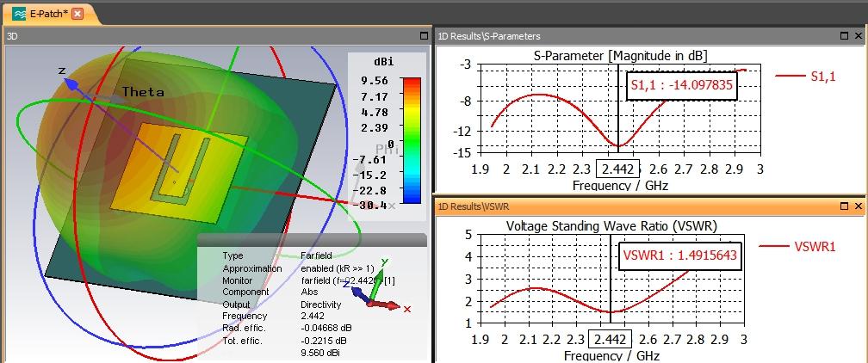Click the 3D panel title bar
868x363 pixels.
pos(217,36)
